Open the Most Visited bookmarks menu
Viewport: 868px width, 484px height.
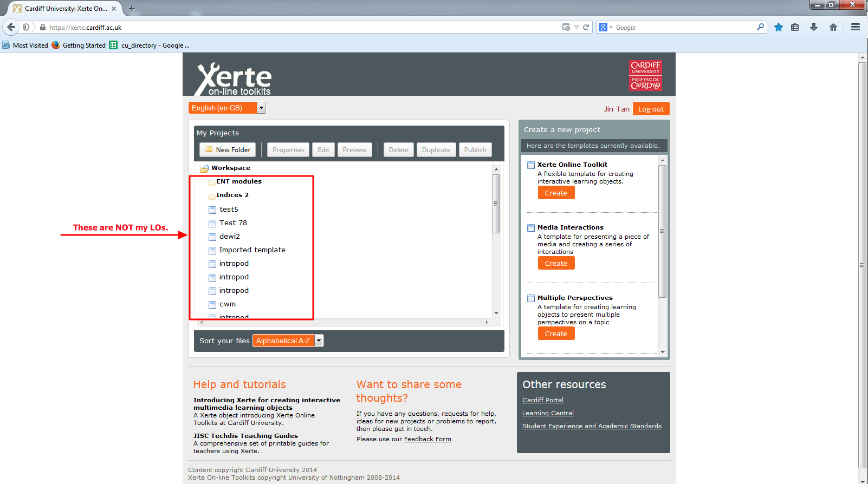coord(25,45)
